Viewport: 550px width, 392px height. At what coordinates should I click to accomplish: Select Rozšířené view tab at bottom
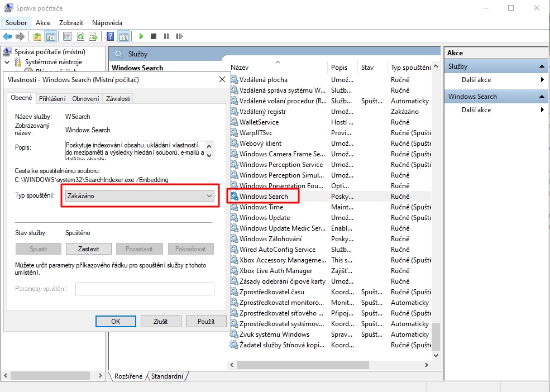pyautogui.click(x=128, y=376)
